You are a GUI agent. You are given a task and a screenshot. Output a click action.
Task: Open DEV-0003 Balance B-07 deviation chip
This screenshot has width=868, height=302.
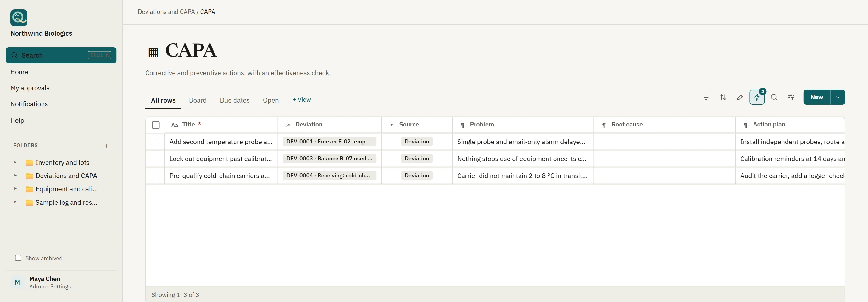tap(329, 159)
